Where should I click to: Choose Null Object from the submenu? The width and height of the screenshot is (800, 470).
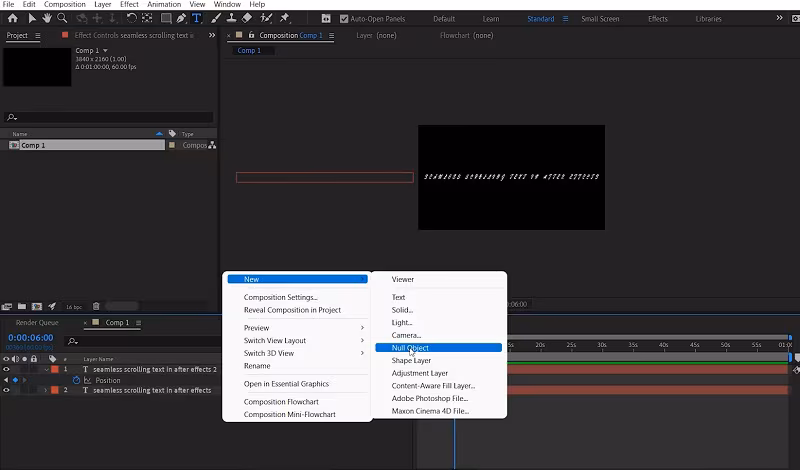point(410,348)
